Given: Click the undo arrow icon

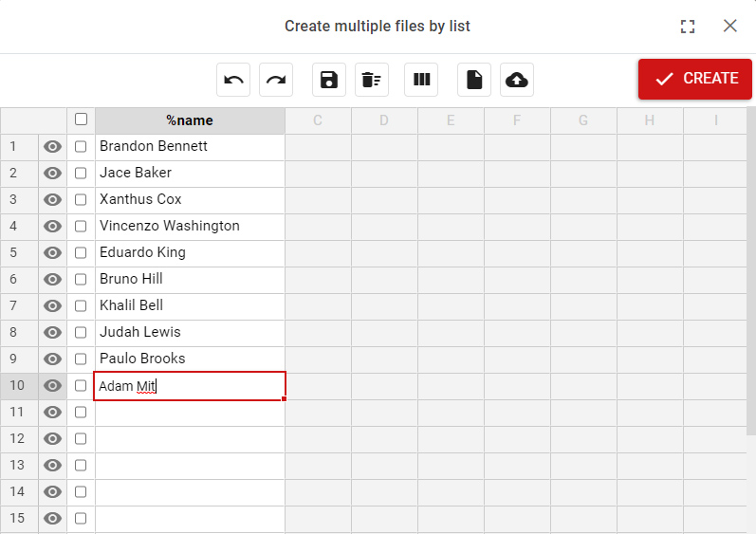Looking at the screenshot, I should coord(233,80).
